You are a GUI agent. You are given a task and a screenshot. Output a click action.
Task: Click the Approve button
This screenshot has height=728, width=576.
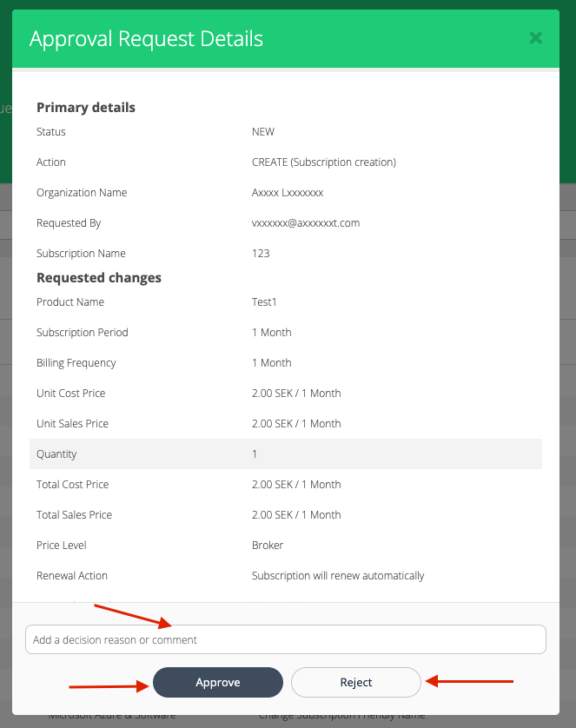tap(218, 682)
